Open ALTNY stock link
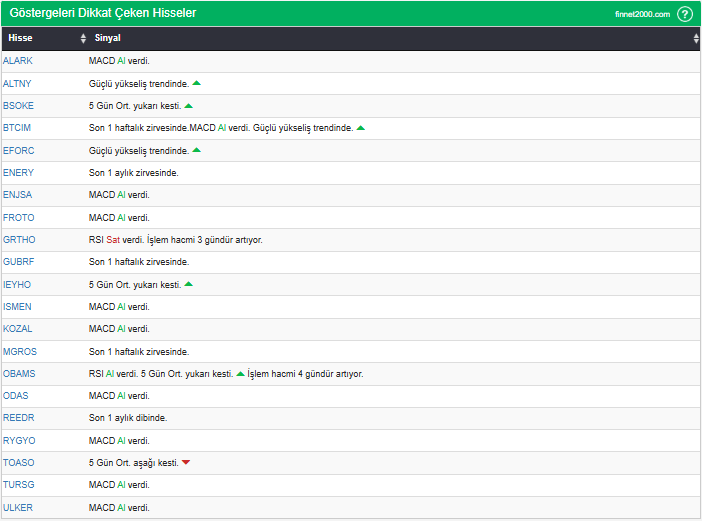This screenshot has width=702, height=521. pyautogui.click(x=17, y=84)
